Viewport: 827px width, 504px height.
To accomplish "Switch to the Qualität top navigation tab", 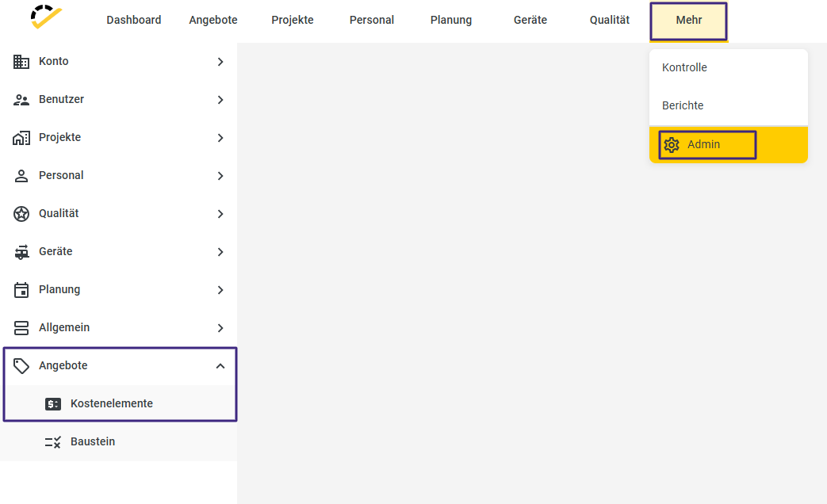I will pyautogui.click(x=610, y=21).
